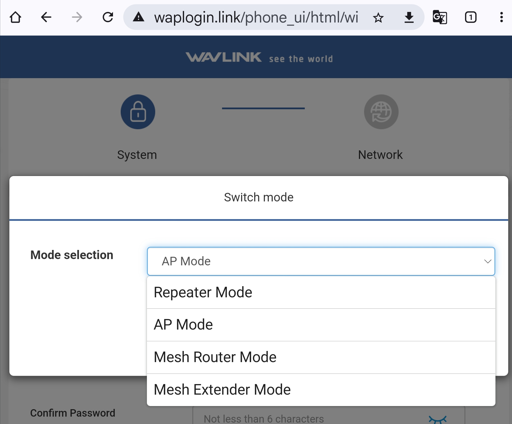The height and width of the screenshot is (424, 512).
Task: Download the page with the download icon
Action: (409, 17)
